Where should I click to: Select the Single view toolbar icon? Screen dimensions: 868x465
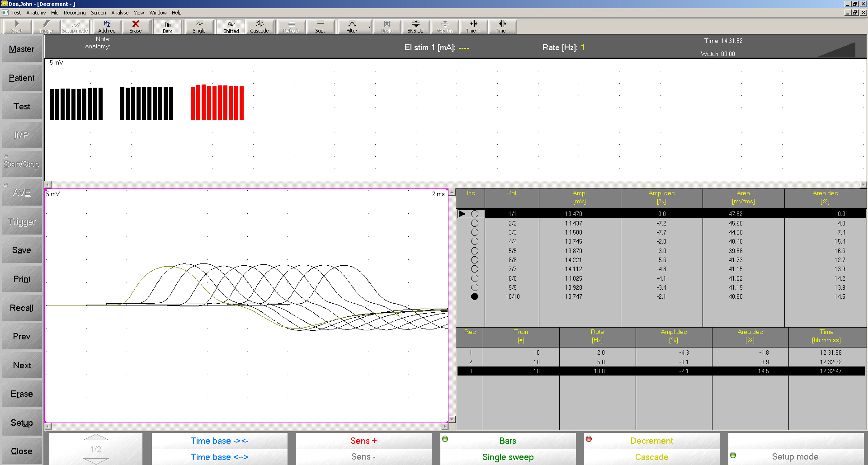tap(199, 27)
